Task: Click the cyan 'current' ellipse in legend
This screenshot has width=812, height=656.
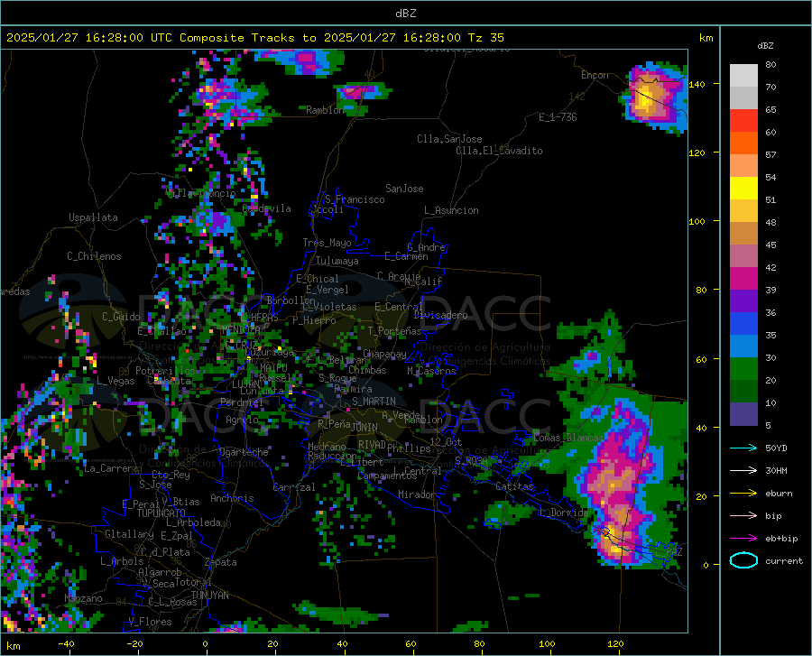Action: point(743,560)
